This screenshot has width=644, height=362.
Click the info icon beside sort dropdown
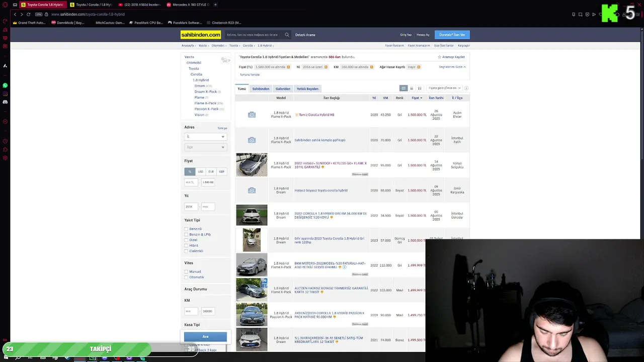tap(466, 88)
